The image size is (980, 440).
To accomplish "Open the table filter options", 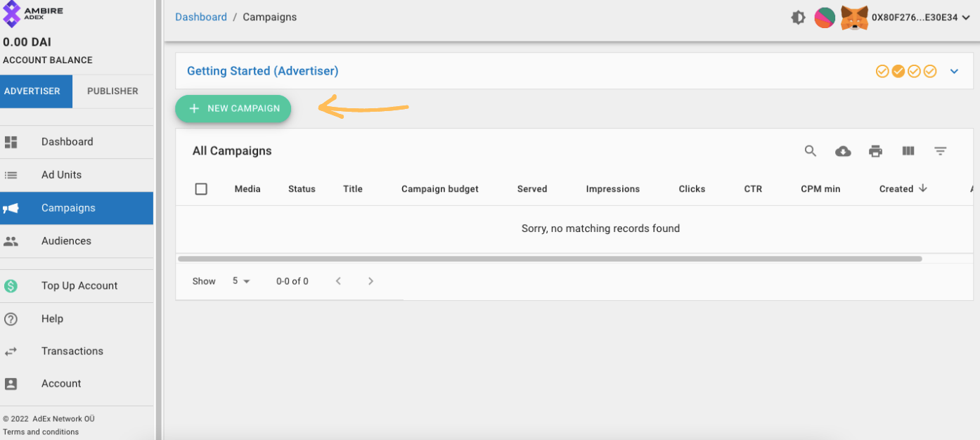I will [941, 151].
